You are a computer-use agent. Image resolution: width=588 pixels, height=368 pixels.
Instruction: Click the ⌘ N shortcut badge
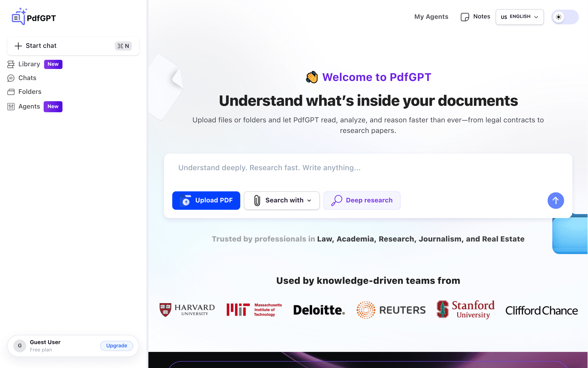point(123,46)
